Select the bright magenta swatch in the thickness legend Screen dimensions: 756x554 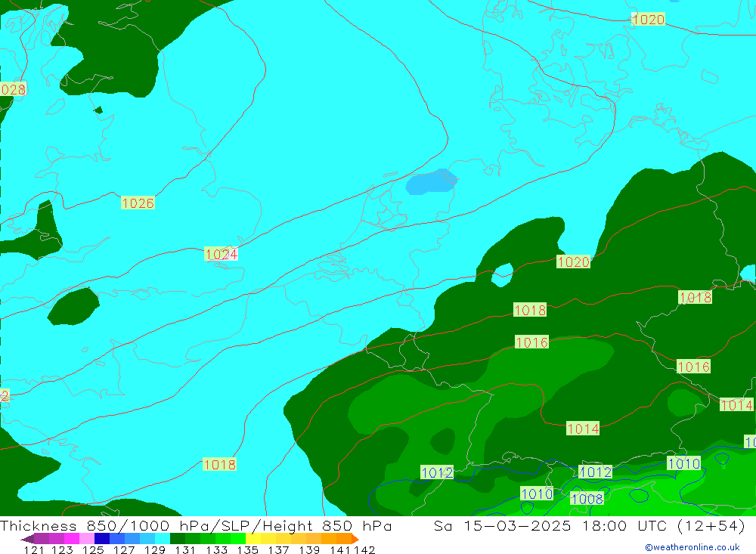click(71, 539)
